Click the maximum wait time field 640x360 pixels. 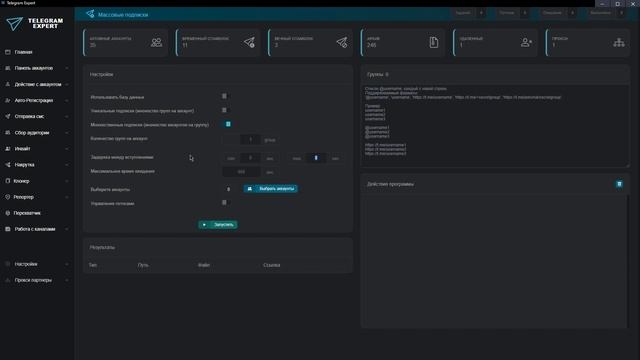click(x=241, y=172)
